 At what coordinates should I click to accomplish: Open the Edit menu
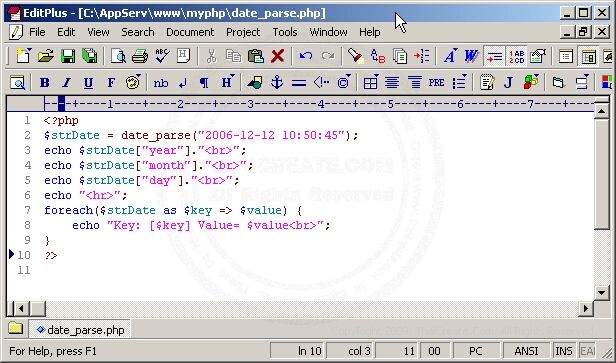click(x=66, y=32)
